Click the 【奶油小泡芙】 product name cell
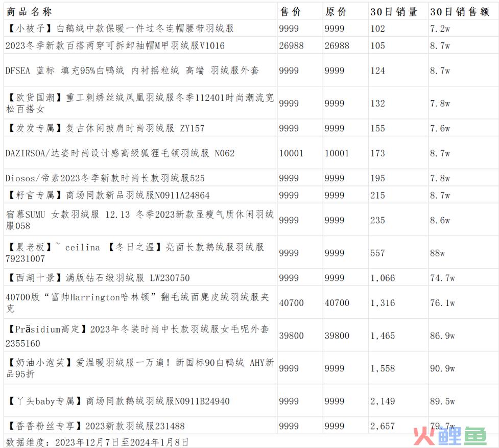 pyautogui.click(x=139, y=368)
